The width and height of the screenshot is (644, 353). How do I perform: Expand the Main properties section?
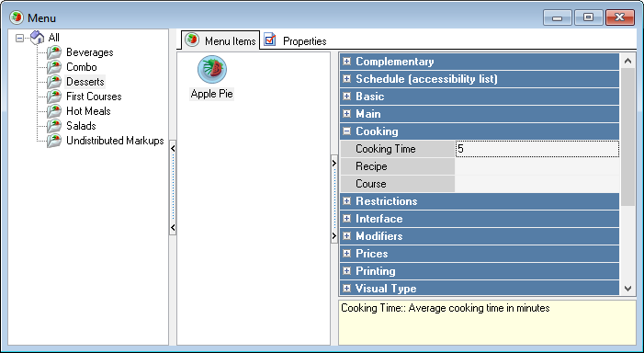[347, 113]
